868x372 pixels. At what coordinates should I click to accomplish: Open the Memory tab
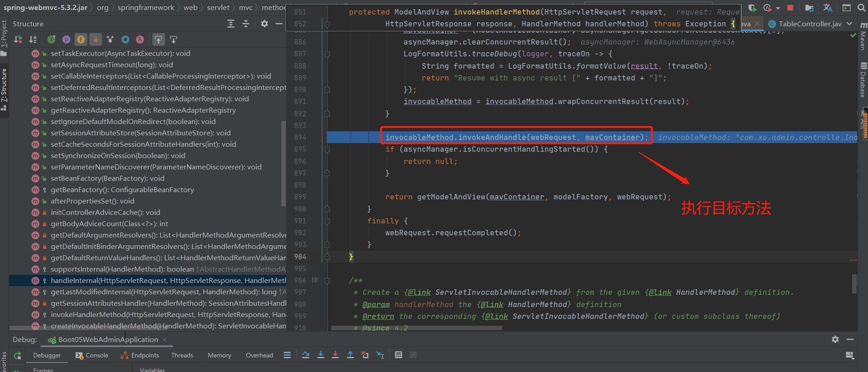(219, 355)
